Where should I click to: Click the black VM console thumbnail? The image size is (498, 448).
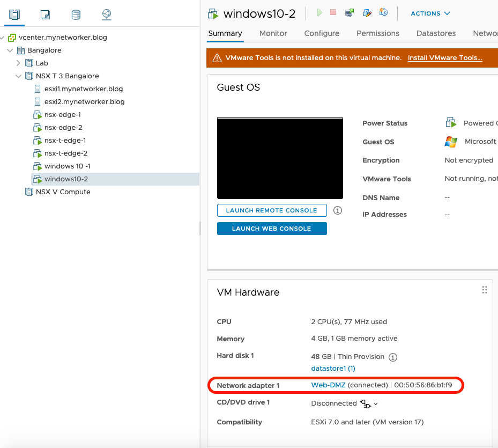pyautogui.click(x=280, y=158)
